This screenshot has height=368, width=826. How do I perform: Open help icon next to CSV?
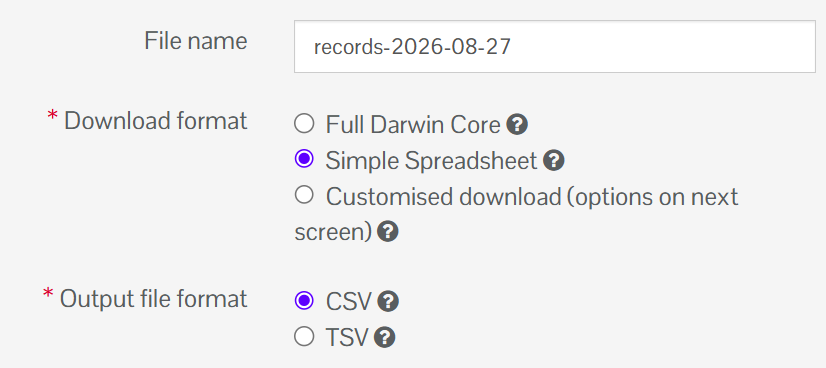click(x=388, y=302)
